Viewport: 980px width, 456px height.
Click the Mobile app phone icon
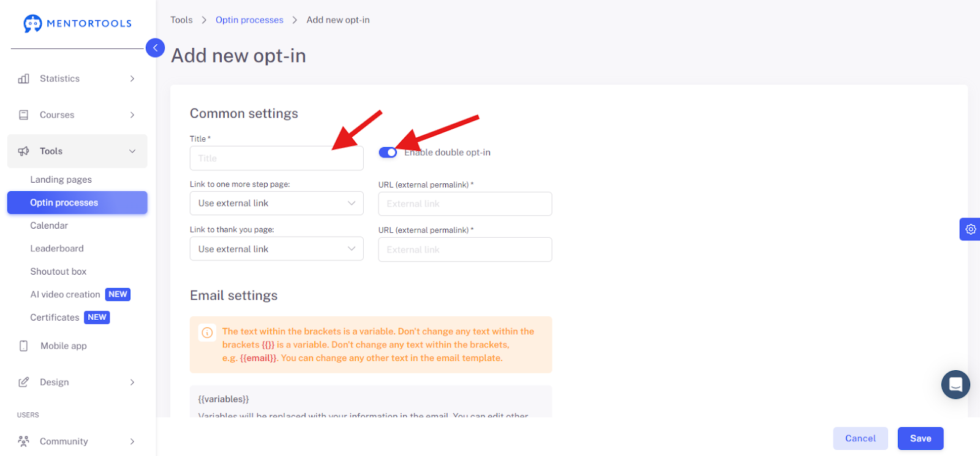pyautogui.click(x=24, y=346)
